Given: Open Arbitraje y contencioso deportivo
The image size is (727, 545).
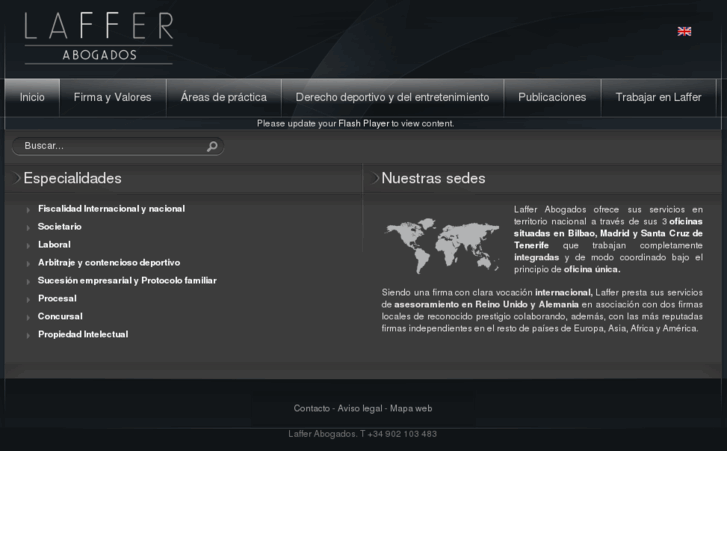Looking at the screenshot, I should pos(109,263).
